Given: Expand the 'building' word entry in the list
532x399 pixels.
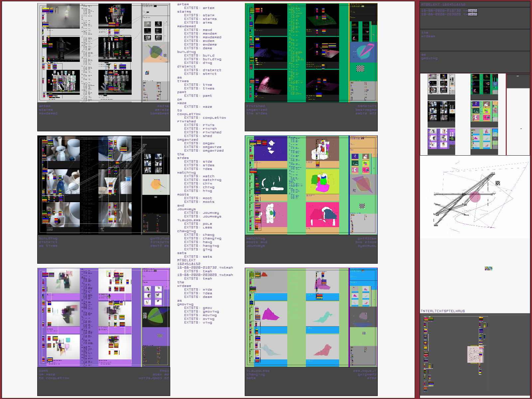Looking at the screenshot, I should 187,52.
